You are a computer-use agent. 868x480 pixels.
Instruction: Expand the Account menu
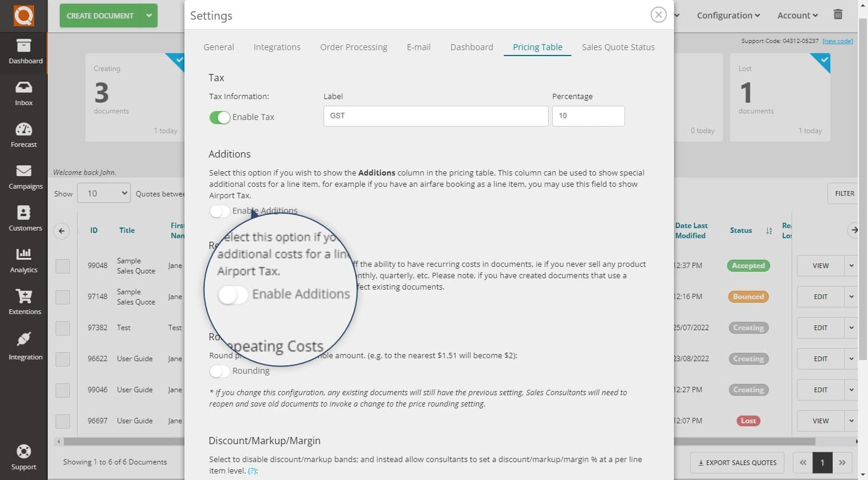tap(797, 15)
